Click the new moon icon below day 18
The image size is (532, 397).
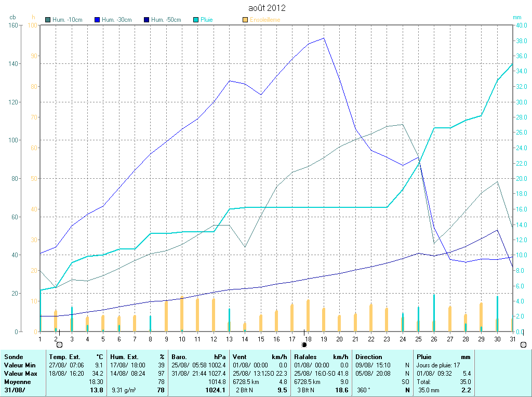click(304, 345)
